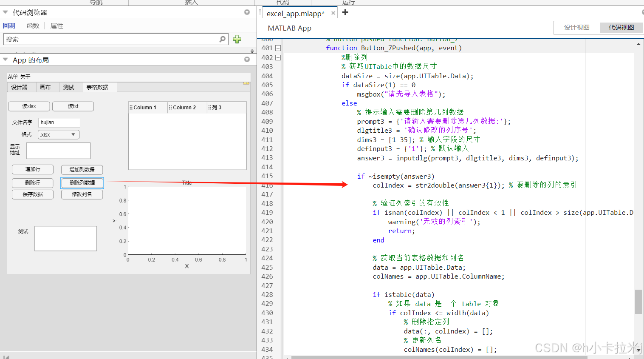The width and height of the screenshot is (644, 359).
Task: Collapse the App layout panel triangle
Action: 6,60
